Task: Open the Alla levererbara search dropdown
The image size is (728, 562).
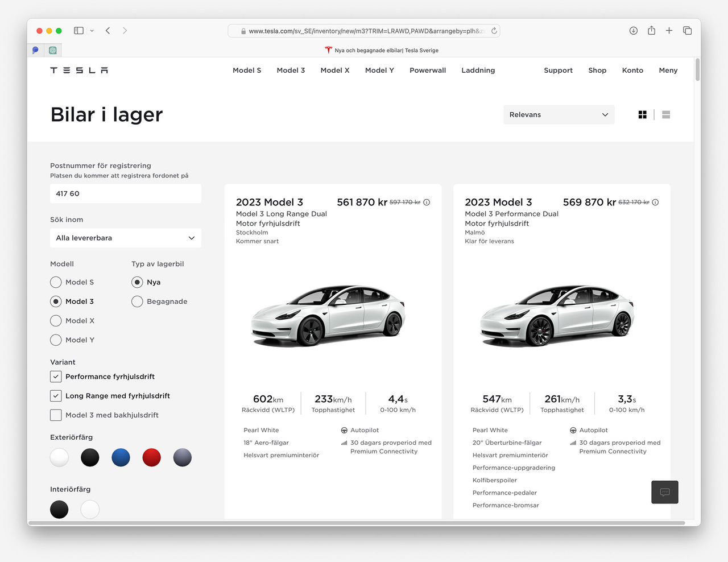Action: tap(125, 238)
